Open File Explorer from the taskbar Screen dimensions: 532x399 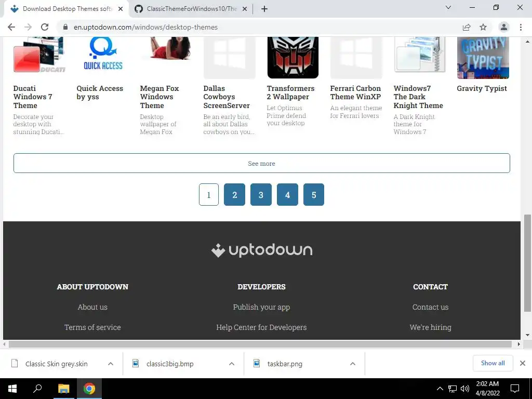point(63,389)
